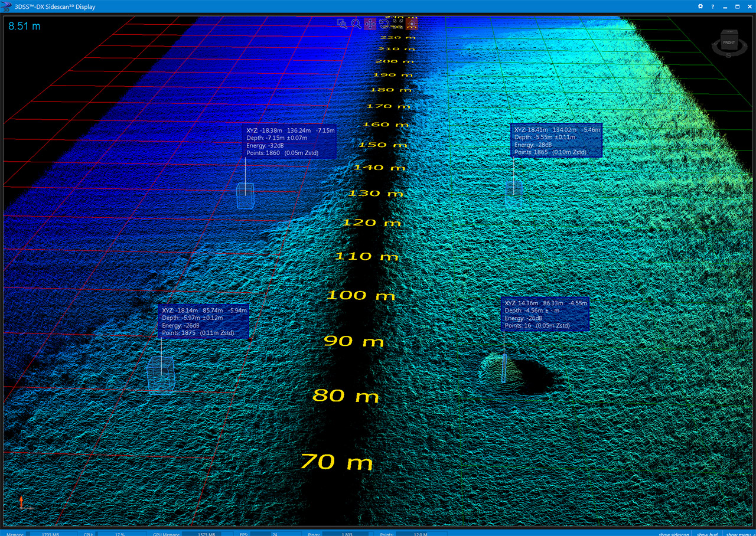Click the info box showing depth -5.97m

[x=204, y=322]
